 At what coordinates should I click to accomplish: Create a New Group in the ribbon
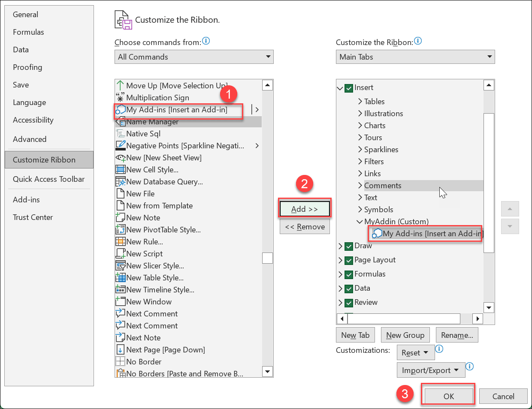(x=405, y=335)
